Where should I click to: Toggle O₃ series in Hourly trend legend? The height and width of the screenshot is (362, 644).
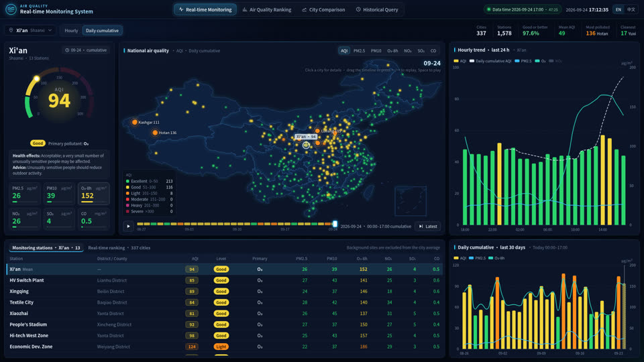[x=541, y=61]
